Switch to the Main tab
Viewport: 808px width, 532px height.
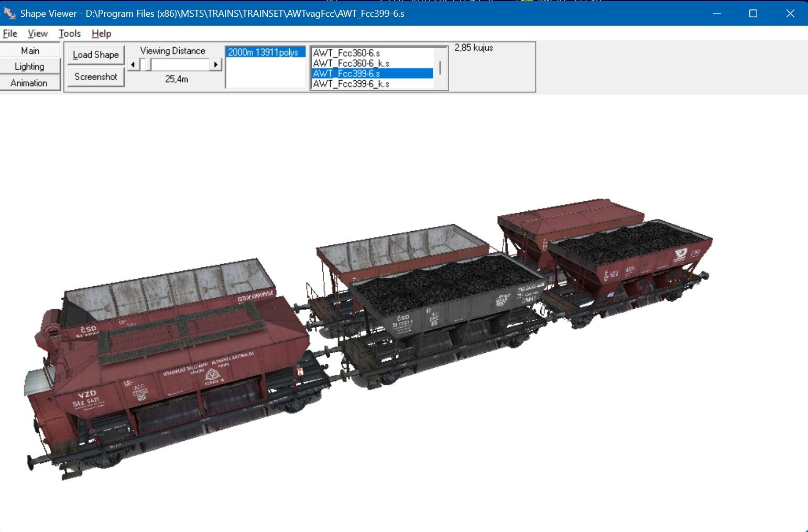30,50
